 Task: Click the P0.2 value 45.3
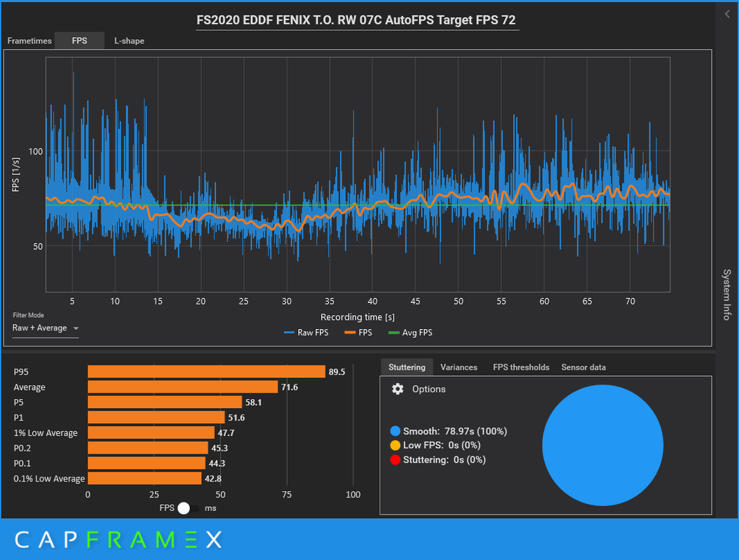220,448
